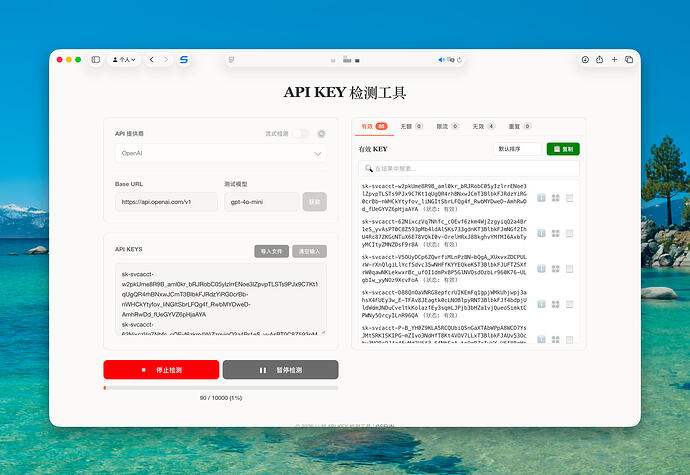Go back with the Safari back arrow
Image resolution: width=690 pixels, height=475 pixels.
tap(152, 59)
